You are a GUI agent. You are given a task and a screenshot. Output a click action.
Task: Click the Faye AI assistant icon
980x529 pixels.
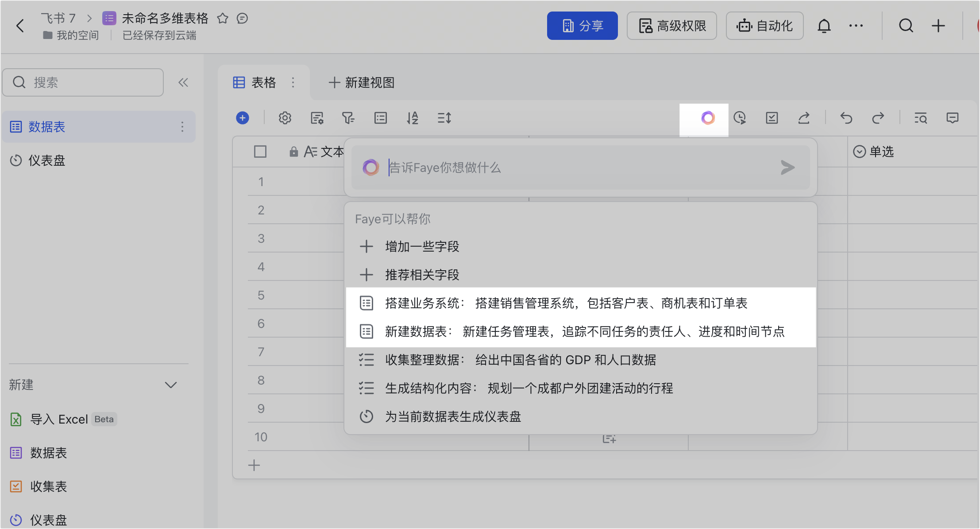[708, 118]
